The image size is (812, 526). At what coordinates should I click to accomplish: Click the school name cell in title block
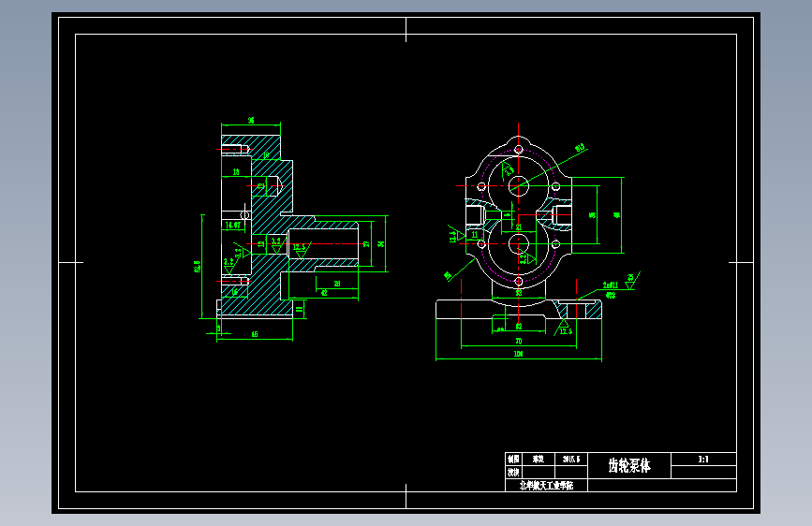point(546,486)
